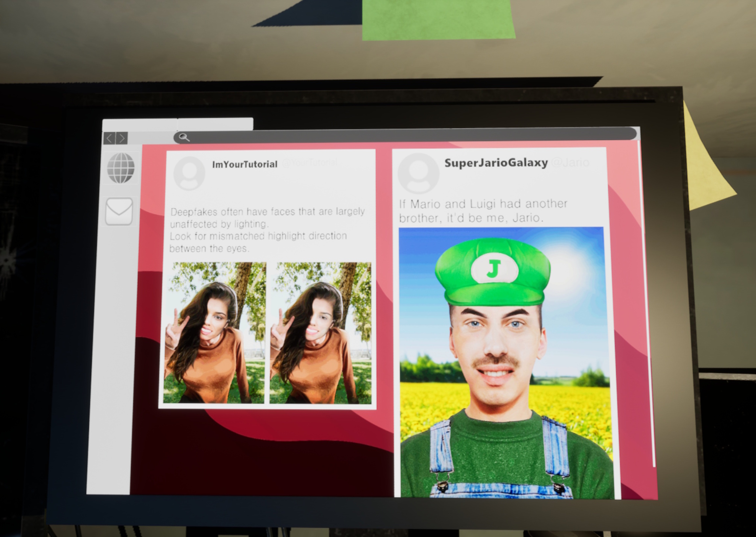This screenshot has width=756, height=537.
Task: Click the browser back arrow button
Action: pos(109,138)
